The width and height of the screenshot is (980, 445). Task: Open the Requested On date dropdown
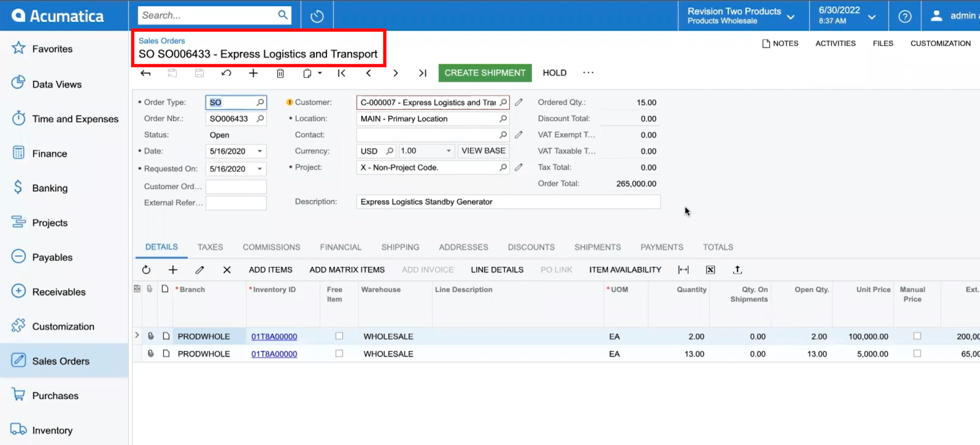(260, 169)
